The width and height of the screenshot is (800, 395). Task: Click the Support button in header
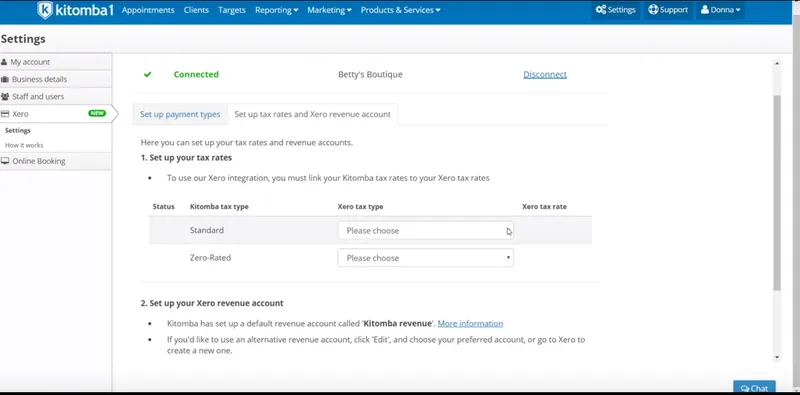coord(668,10)
